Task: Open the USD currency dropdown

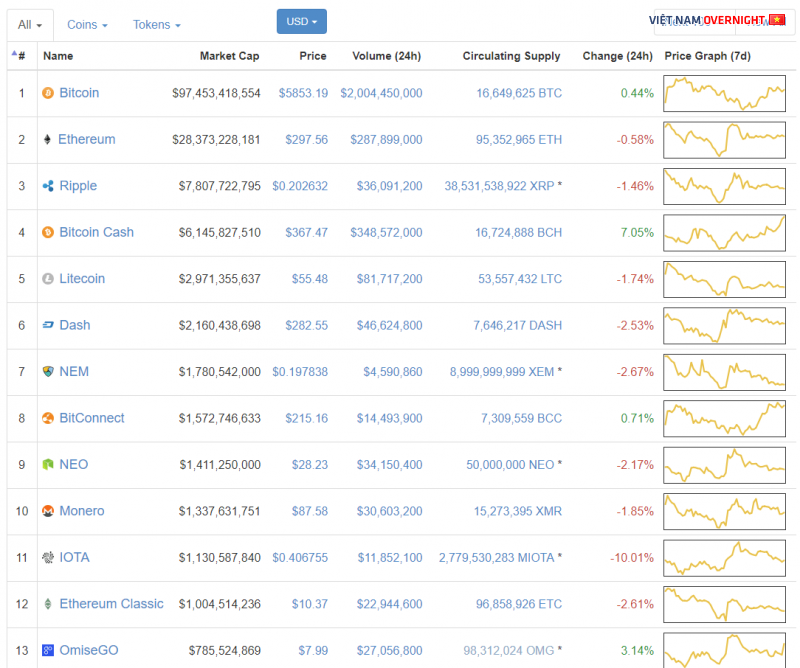Action: click(302, 21)
